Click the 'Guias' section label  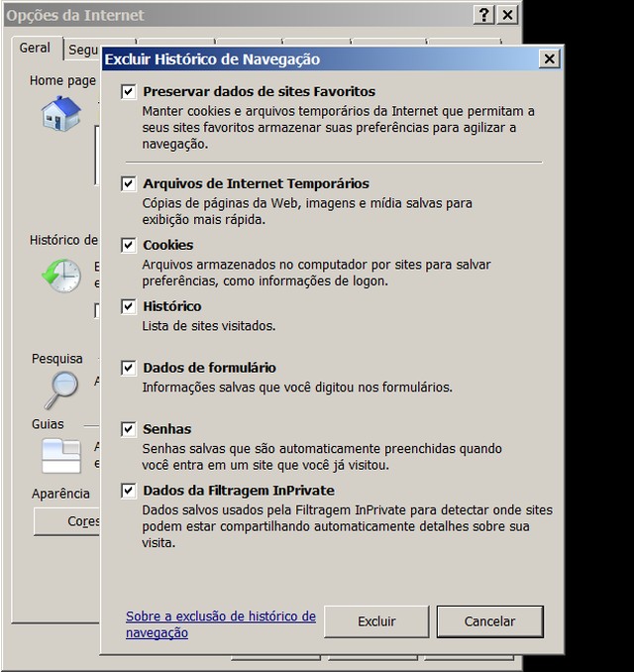[x=48, y=424]
